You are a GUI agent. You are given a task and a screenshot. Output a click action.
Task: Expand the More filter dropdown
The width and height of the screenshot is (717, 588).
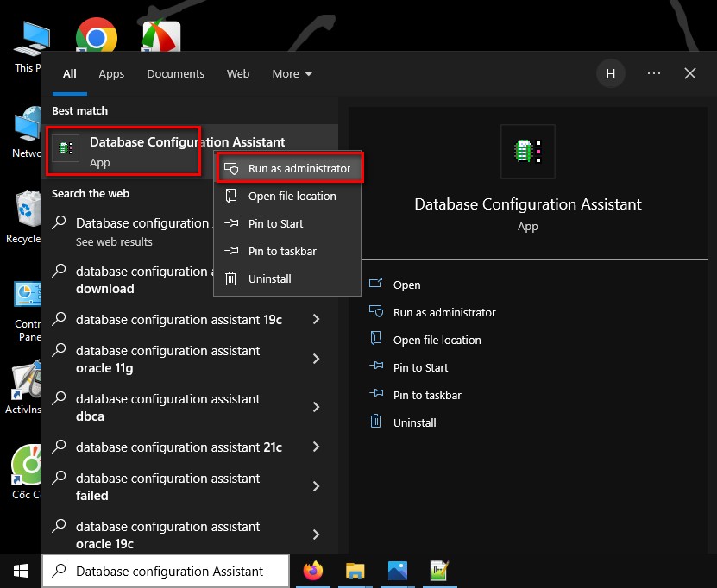292,73
